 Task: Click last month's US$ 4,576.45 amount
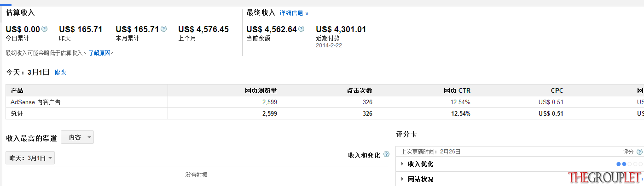[203, 29]
